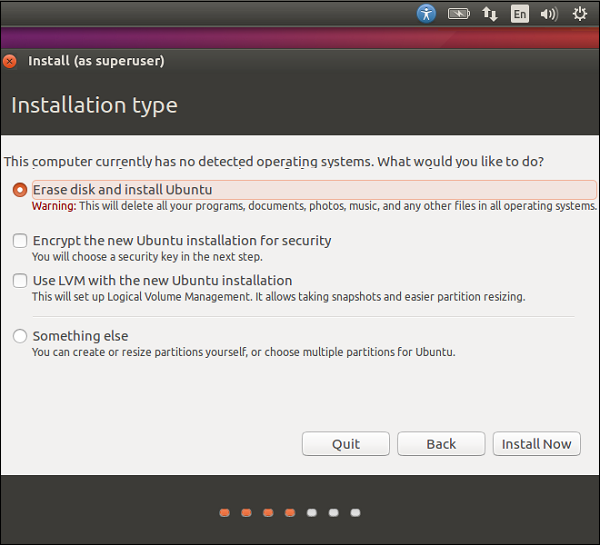
Task: Close the Install window
Action: coord(10,61)
